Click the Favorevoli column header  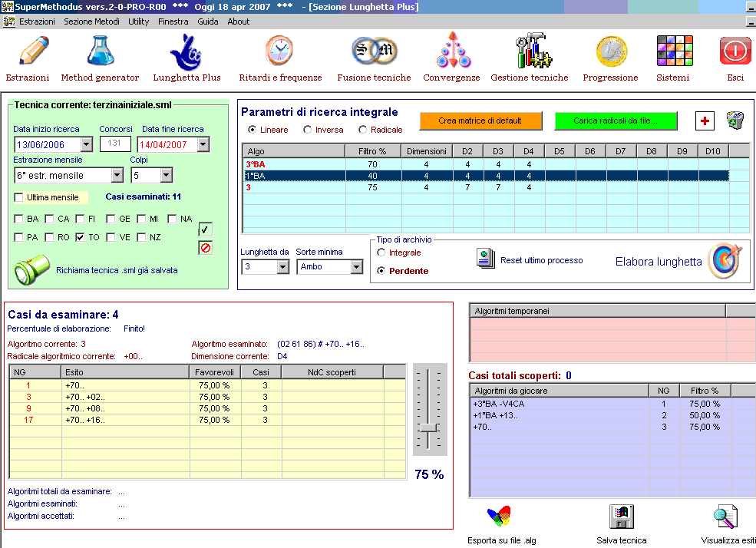point(215,372)
